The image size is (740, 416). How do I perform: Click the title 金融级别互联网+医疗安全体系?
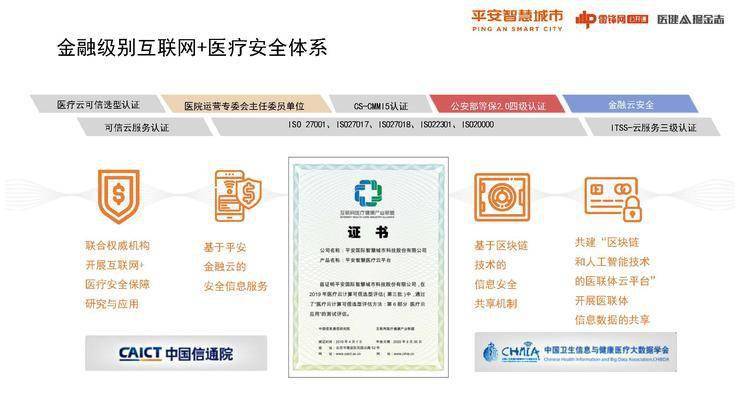click(192, 48)
